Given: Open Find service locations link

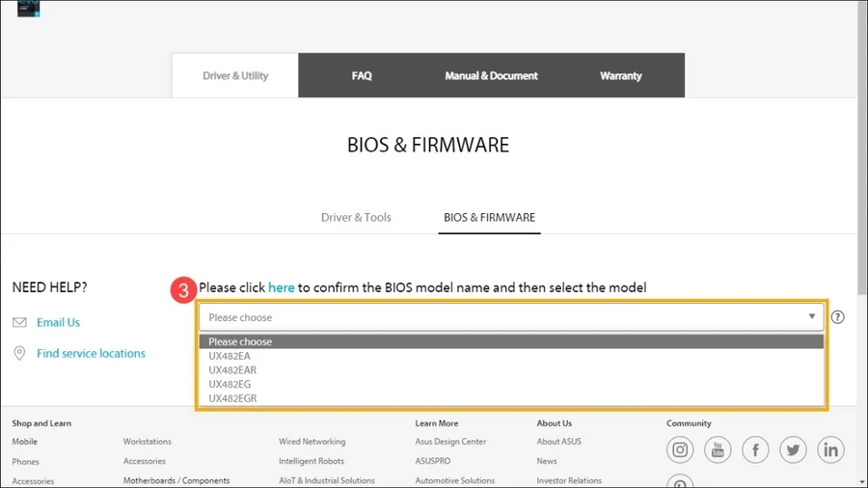Looking at the screenshot, I should 91,353.
